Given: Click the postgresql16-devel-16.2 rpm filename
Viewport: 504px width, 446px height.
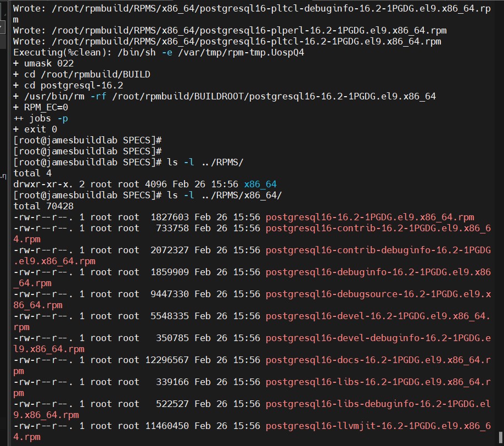Looking at the screenshot, I should 378,316.
